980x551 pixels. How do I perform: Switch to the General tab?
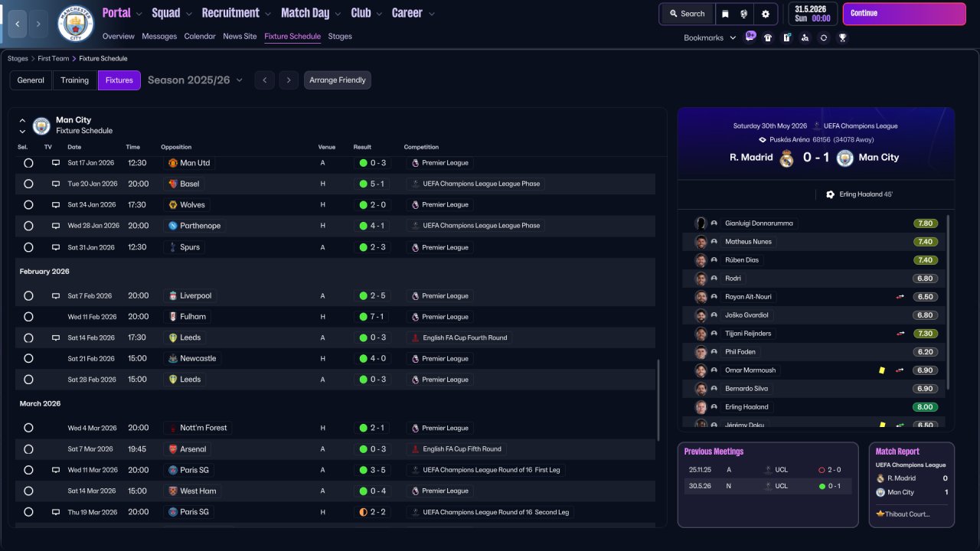point(31,80)
